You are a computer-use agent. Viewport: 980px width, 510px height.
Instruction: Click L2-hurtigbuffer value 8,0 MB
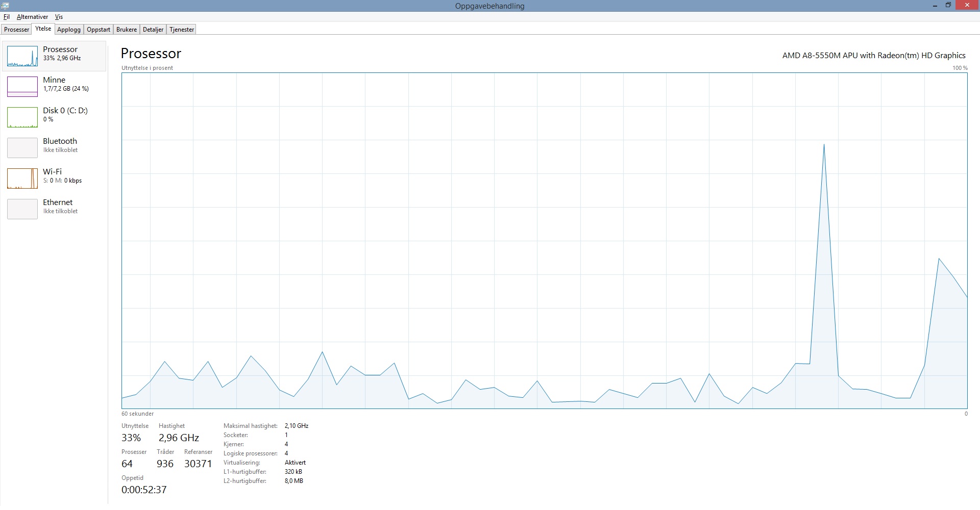click(294, 481)
